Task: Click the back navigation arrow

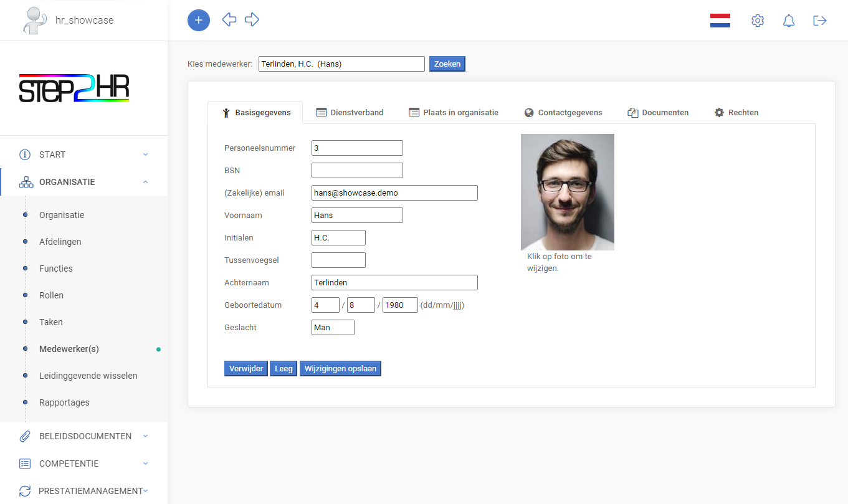Action: [229, 20]
